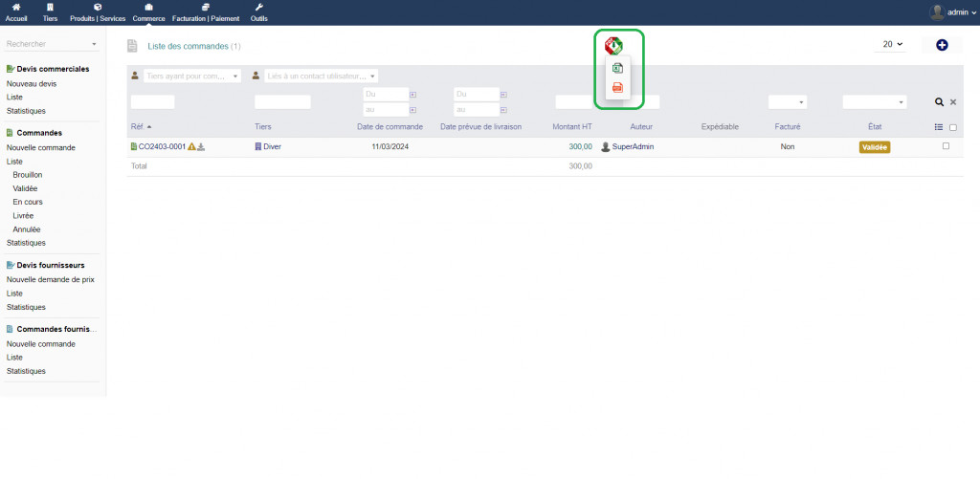Open the column selector list icon
980x479 pixels.
click(938, 127)
